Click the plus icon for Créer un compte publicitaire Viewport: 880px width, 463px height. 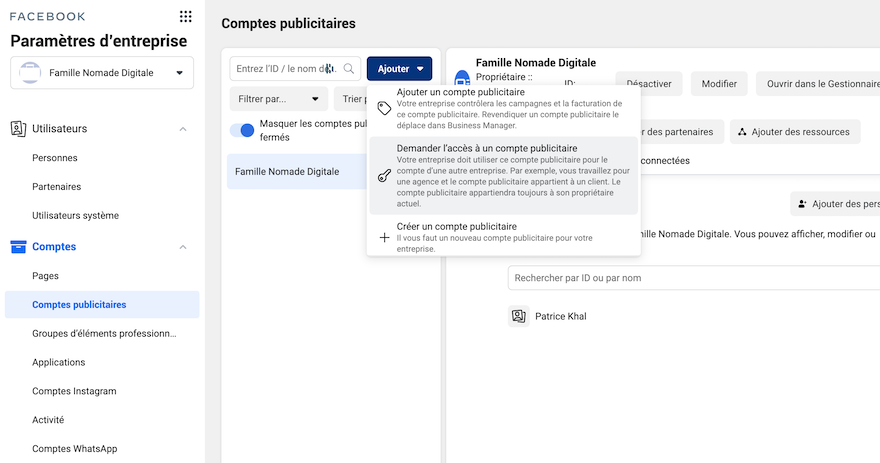(x=384, y=237)
